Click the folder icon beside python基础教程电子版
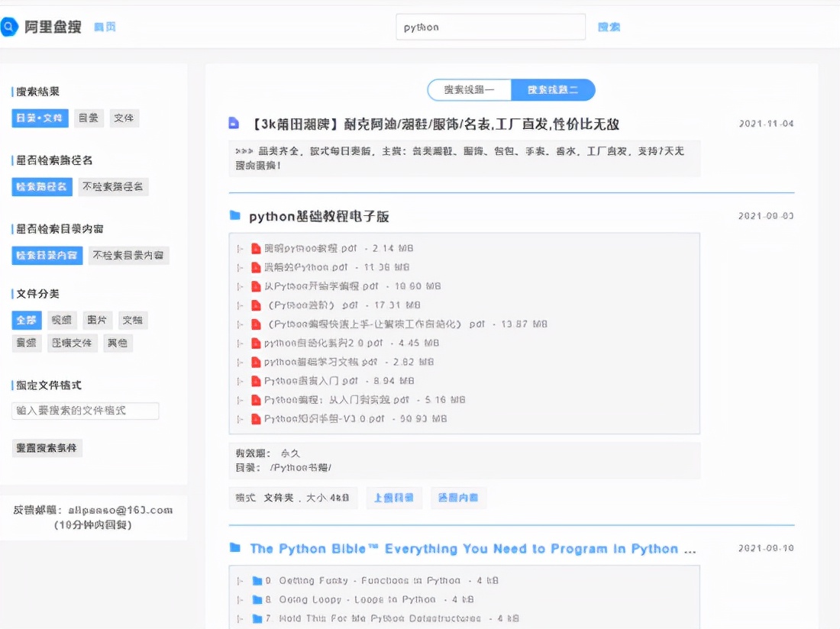The height and width of the screenshot is (629, 840). click(234, 215)
